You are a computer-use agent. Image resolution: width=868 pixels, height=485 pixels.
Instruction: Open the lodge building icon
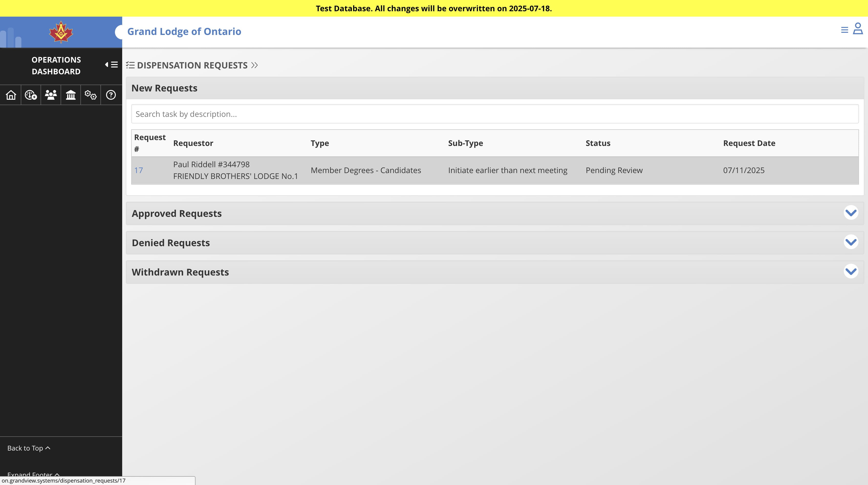[71, 95]
